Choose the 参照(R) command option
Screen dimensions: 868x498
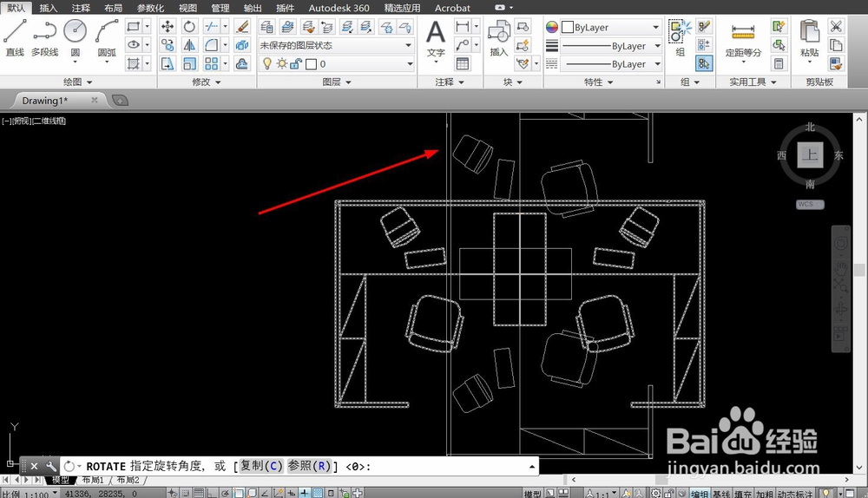(309, 466)
